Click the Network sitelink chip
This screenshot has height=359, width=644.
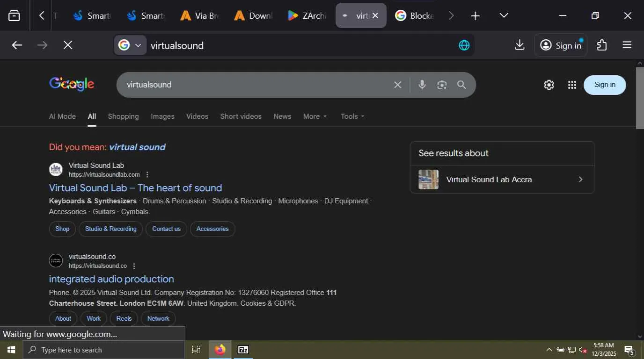click(x=158, y=319)
